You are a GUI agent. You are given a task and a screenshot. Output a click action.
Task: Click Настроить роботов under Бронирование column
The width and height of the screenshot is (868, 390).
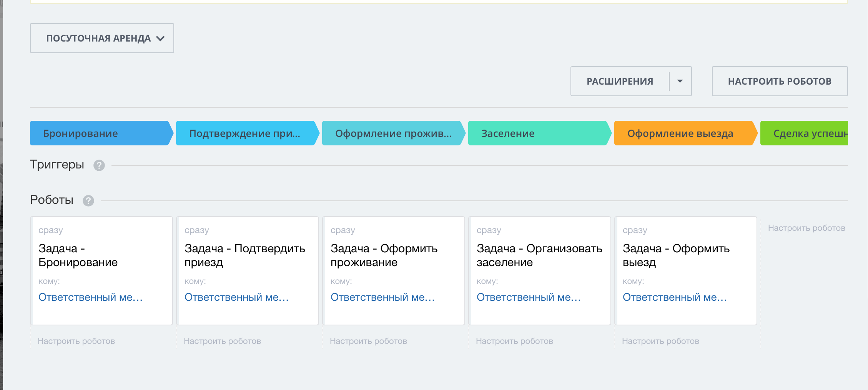[x=76, y=341]
